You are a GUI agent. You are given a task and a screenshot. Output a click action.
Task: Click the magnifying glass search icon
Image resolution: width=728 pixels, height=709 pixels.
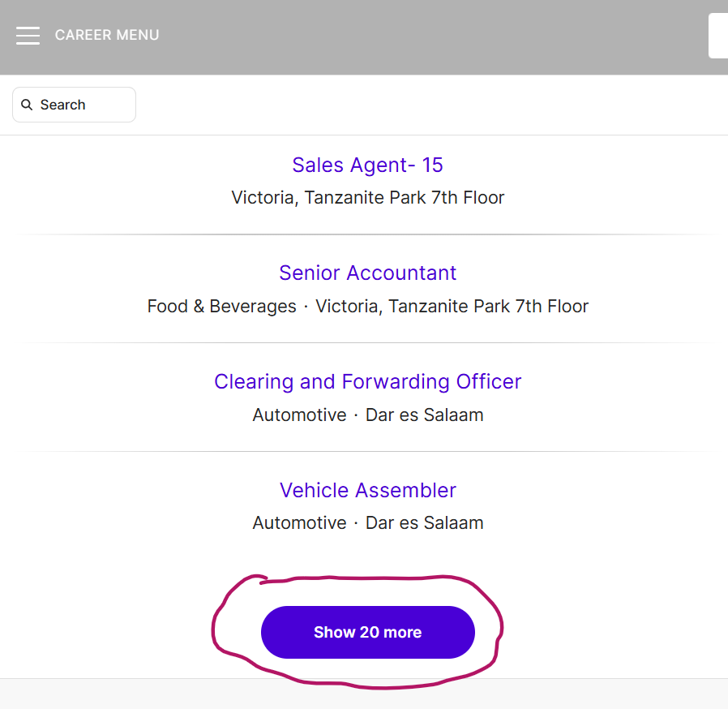pyautogui.click(x=27, y=105)
